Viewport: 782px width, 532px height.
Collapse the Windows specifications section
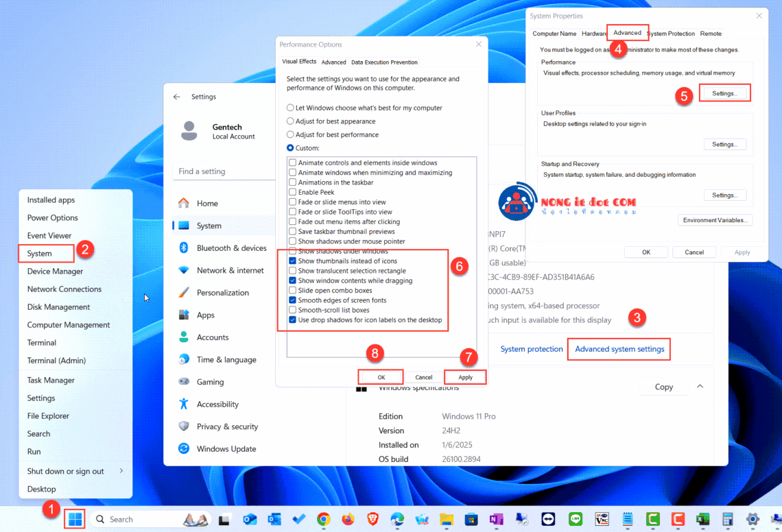coord(700,386)
